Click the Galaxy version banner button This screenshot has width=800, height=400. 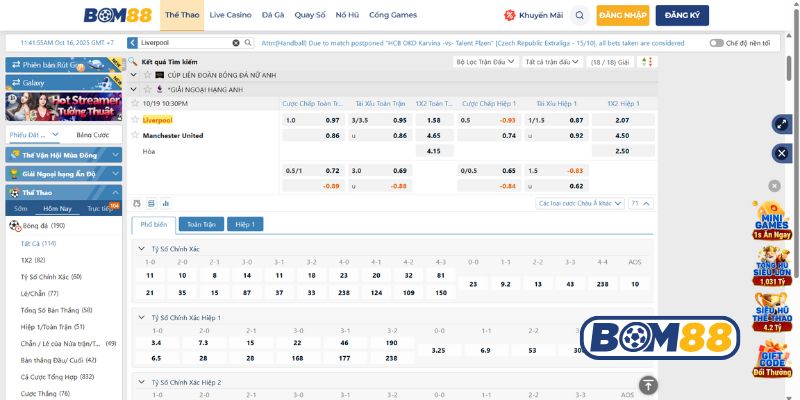click(64, 82)
